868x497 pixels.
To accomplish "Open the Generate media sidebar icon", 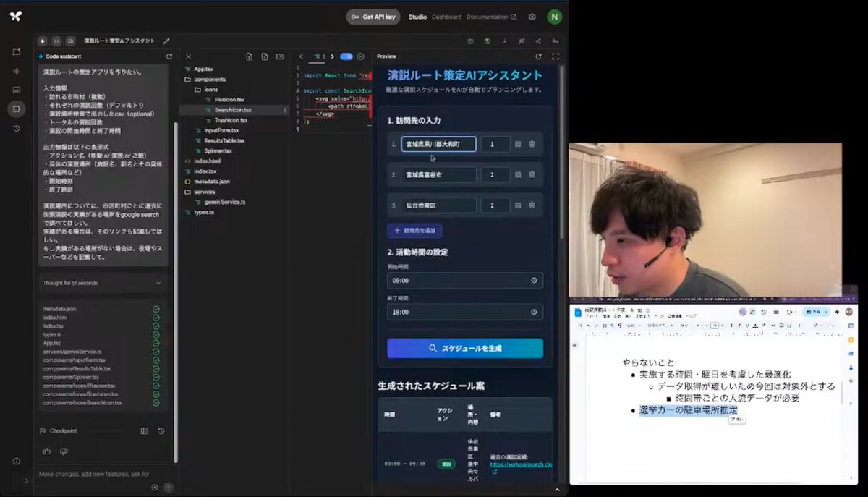I will coord(17,90).
